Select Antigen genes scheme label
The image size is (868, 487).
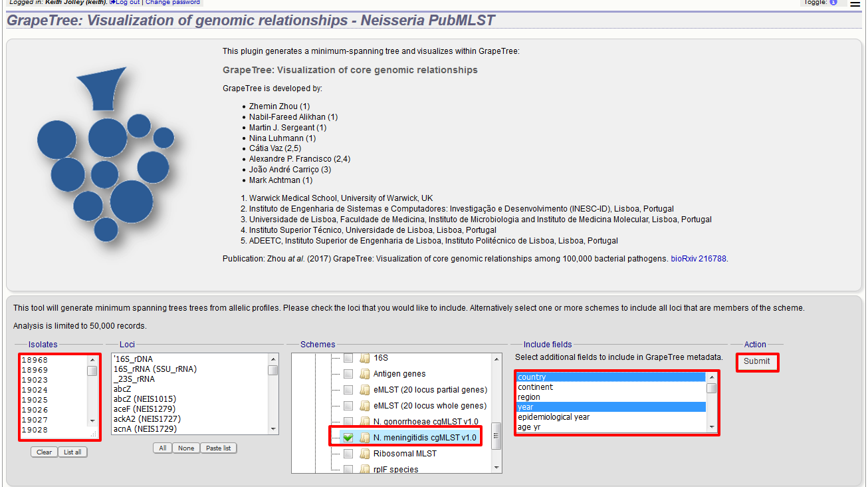[399, 374]
